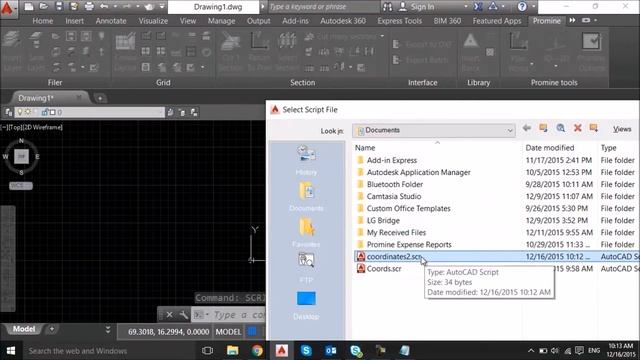Click the Undo arrow in quick access toolbar
The image size is (640, 360).
104,6
